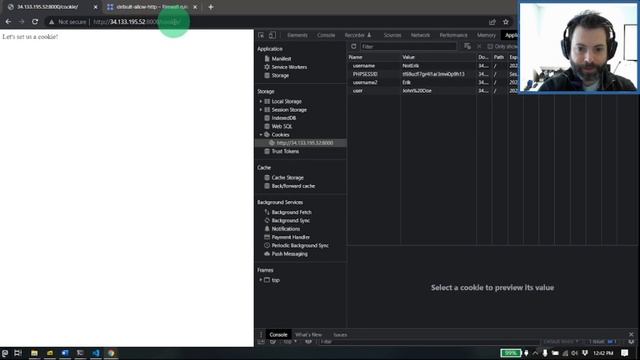Select IndexedDB in the sidebar
Screen dimensions: 640x360
tap(283, 118)
